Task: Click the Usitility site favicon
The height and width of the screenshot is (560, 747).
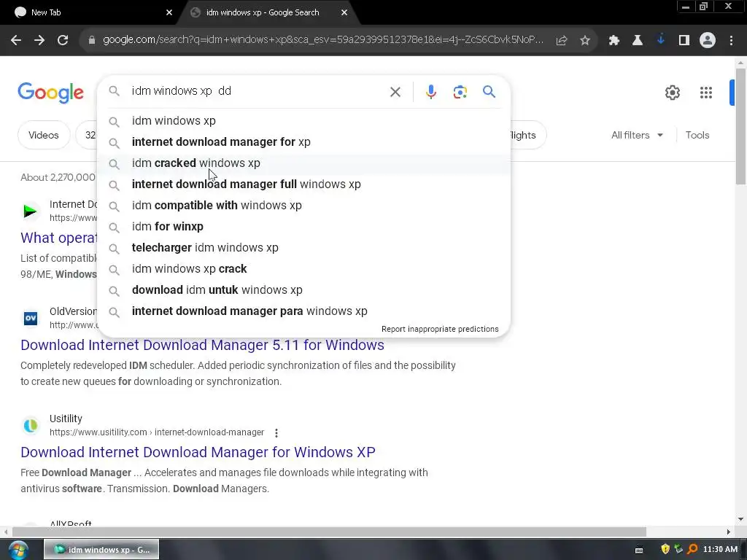Action: [31, 425]
